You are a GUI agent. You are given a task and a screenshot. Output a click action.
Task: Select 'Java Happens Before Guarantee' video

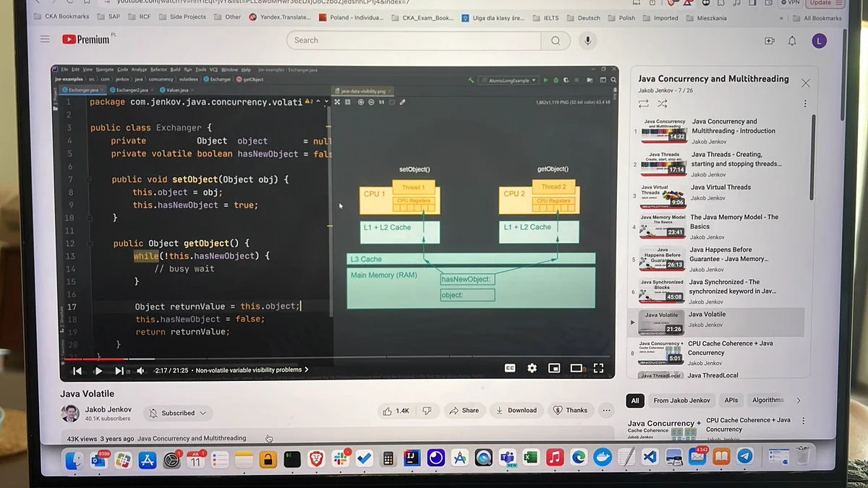720,259
